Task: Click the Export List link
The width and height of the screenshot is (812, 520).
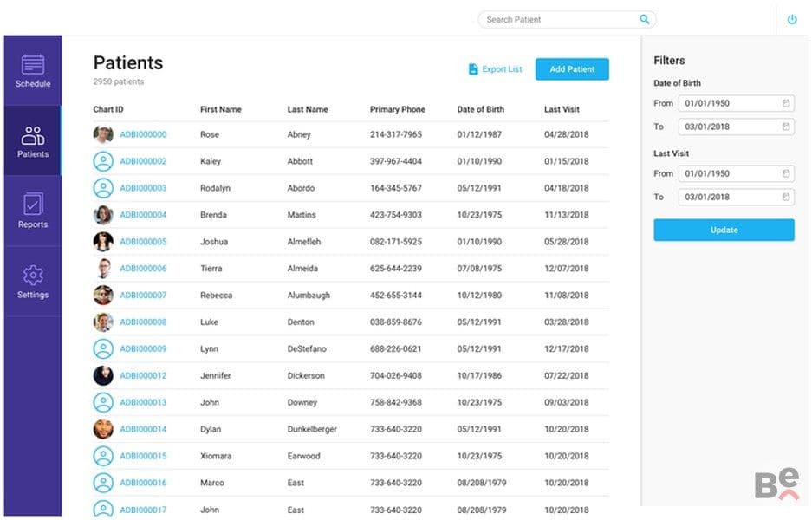Action: tap(495, 68)
